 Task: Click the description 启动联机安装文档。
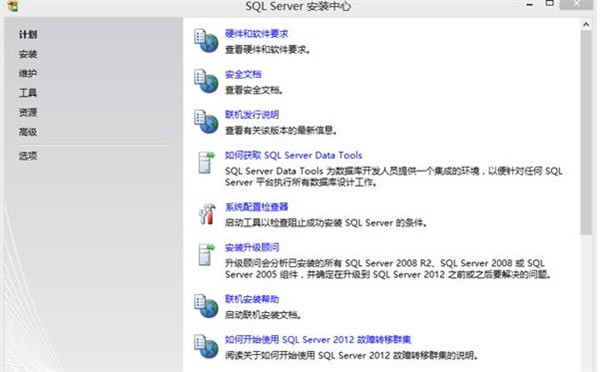point(263,315)
